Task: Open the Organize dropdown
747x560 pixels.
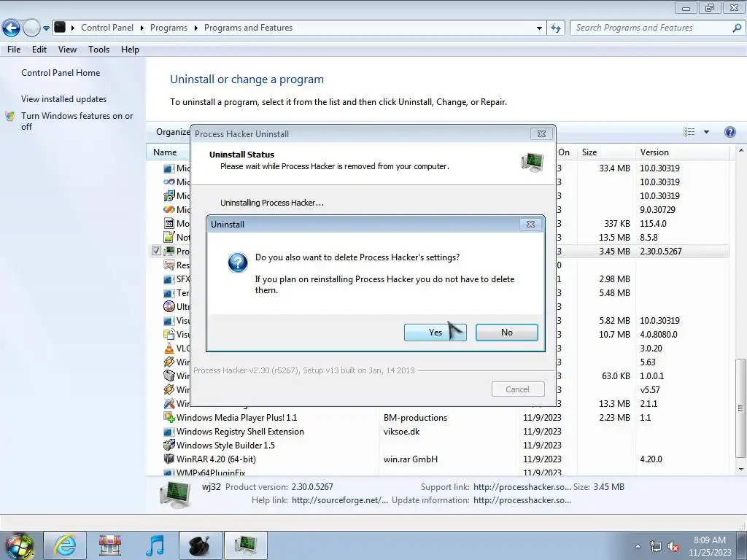Action: (x=173, y=132)
